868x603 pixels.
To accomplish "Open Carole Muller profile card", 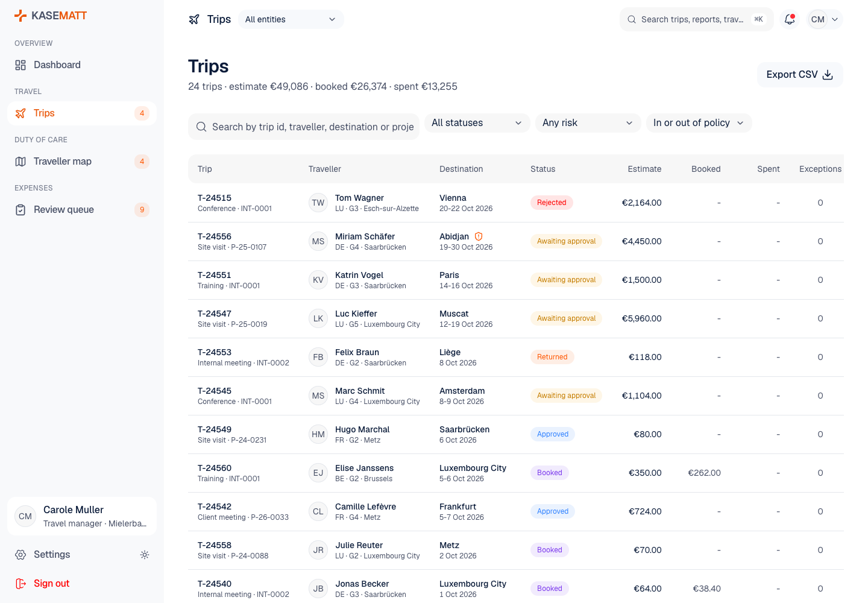I will [82, 516].
